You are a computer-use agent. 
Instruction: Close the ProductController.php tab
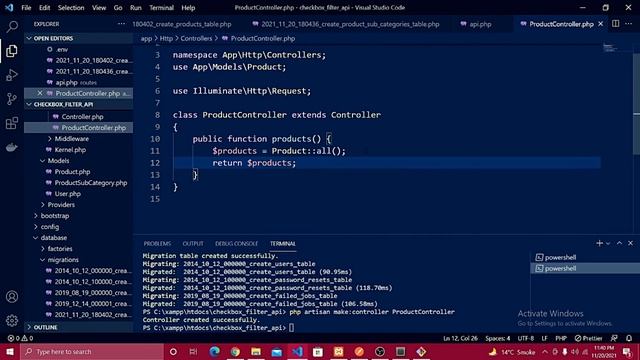pos(600,24)
